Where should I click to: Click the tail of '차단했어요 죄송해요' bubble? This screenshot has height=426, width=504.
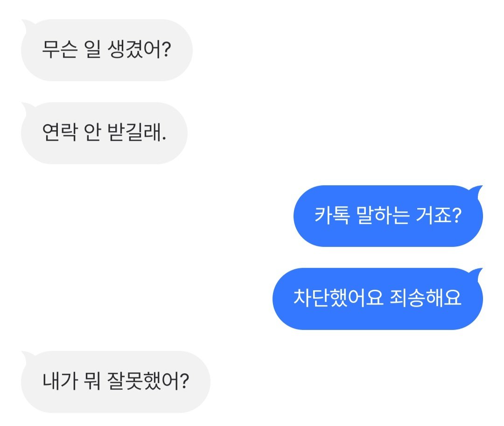[x=477, y=272]
